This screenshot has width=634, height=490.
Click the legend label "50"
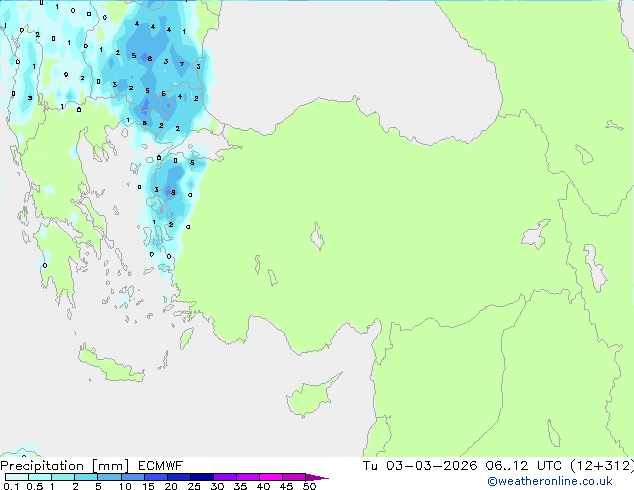[309, 486]
